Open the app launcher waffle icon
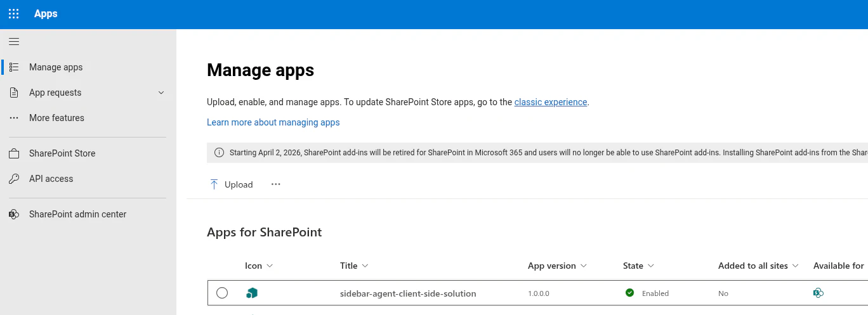Image resolution: width=868 pixels, height=315 pixels. pyautogui.click(x=14, y=14)
